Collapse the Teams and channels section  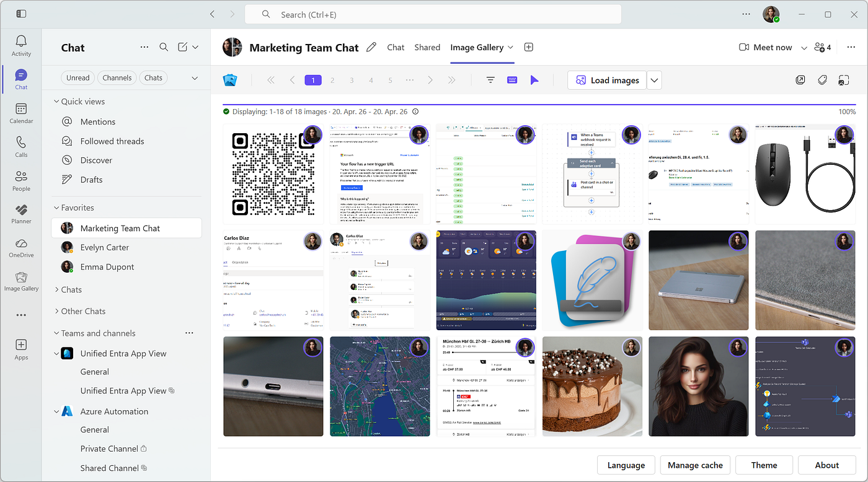[56, 333]
